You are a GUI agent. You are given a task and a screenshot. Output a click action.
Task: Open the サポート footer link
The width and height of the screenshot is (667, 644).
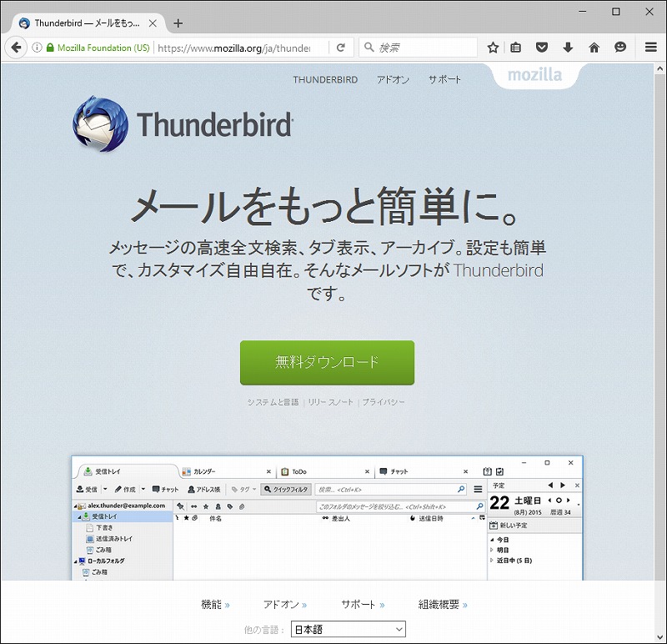click(363, 605)
